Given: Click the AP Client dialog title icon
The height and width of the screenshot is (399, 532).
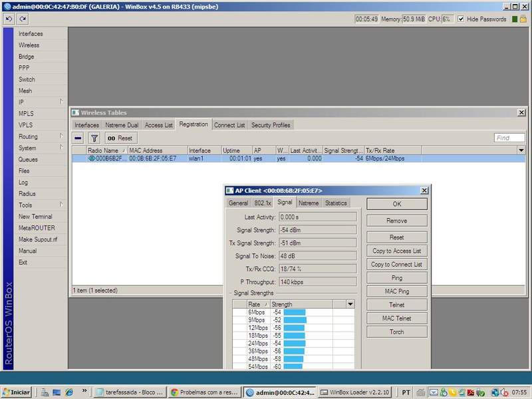Looking at the screenshot, I should click(x=229, y=191).
